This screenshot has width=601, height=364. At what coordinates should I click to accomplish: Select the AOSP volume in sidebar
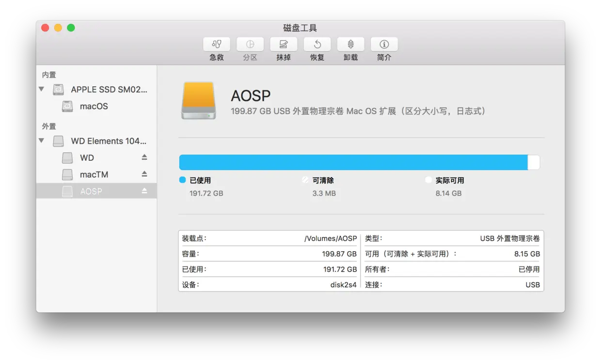click(96, 191)
